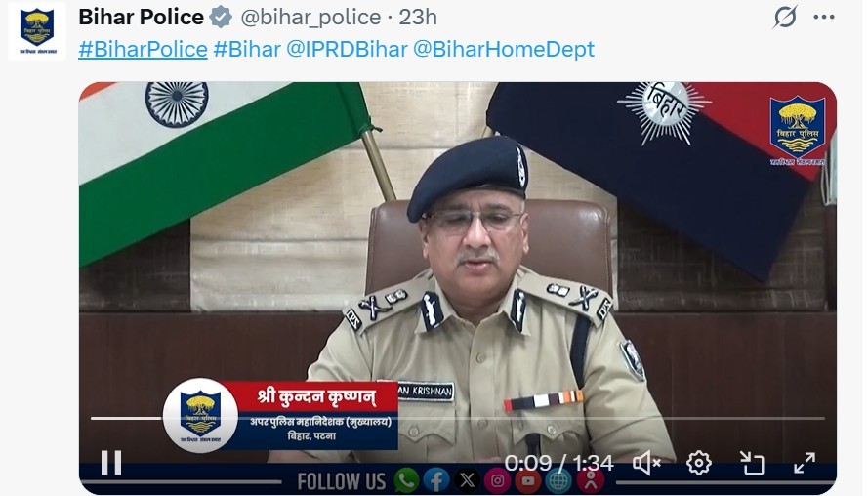Open the @bihar_police handle
The width and height of the screenshot is (868, 496).
pyautogui.click(x=310, y=18)
